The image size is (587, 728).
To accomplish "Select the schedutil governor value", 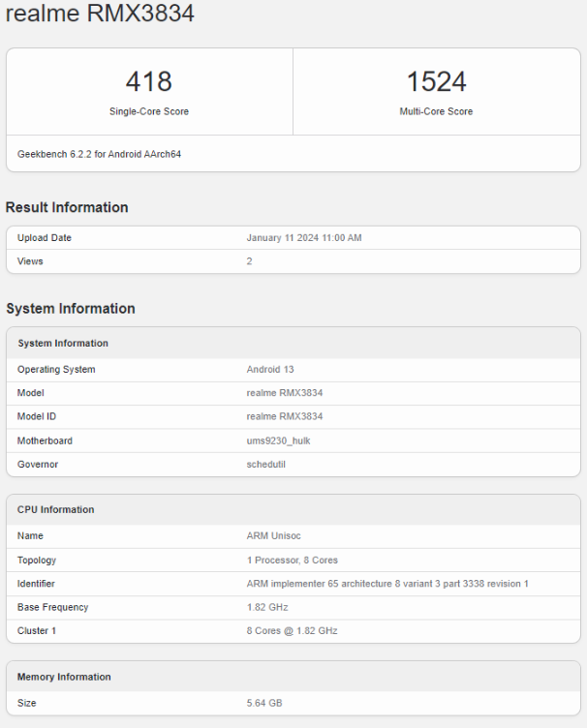I will pos(265,465).
